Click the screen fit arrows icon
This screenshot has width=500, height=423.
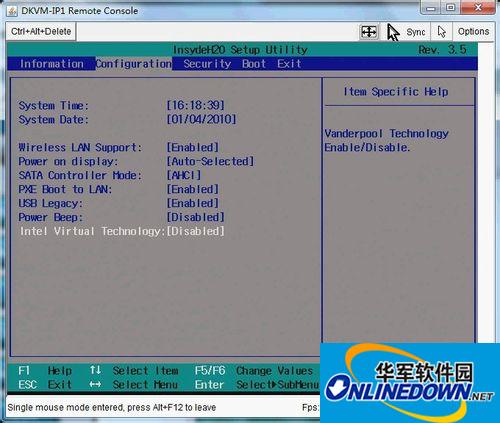tap(369, 32)
